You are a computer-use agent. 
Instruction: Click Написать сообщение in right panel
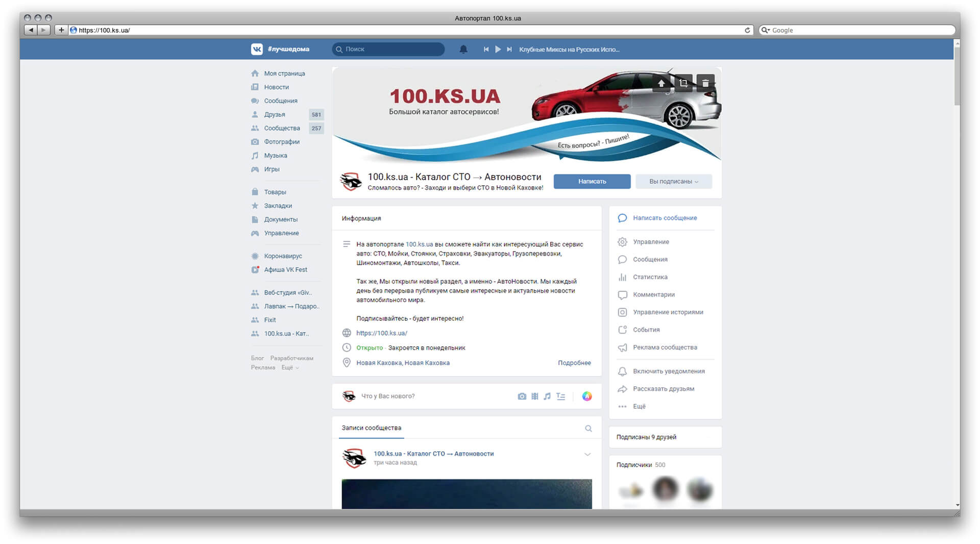pyautogui.click(x=665, y=218)
